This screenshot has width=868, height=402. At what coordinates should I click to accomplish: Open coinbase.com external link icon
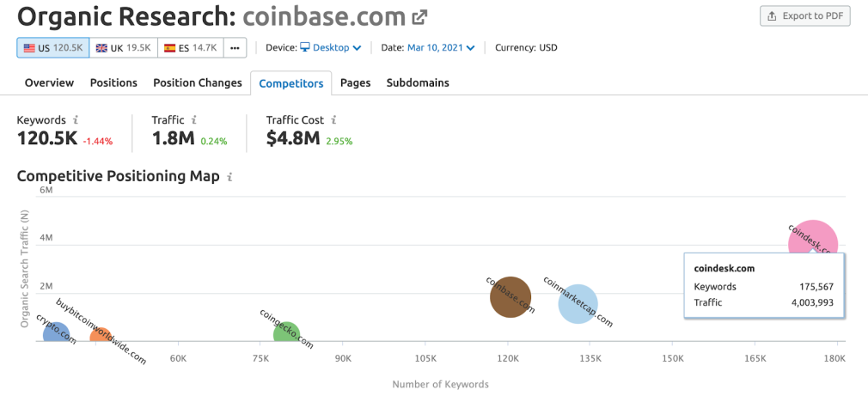(419, 16)
